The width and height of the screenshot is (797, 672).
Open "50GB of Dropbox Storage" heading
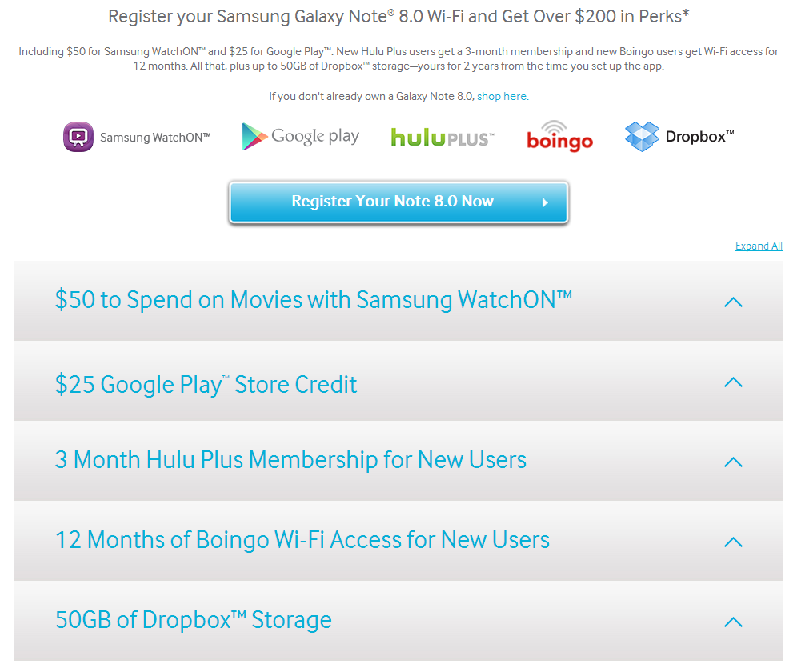point(193,620)
